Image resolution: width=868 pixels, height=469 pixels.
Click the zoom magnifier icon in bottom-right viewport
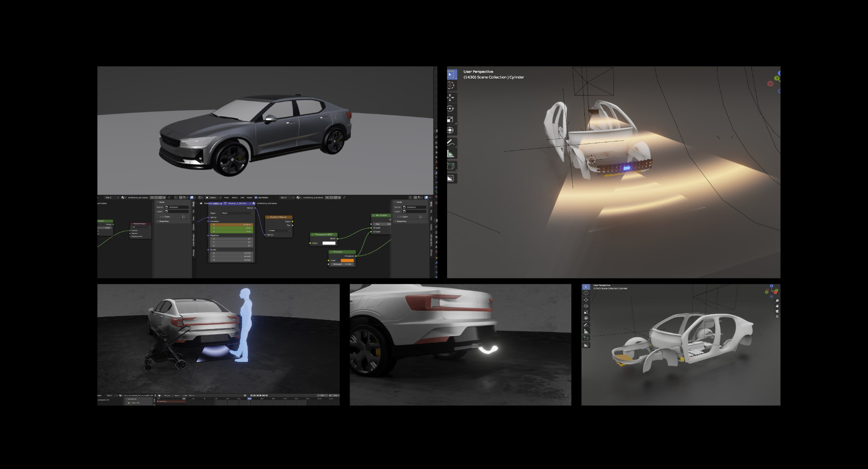[777, 301]
